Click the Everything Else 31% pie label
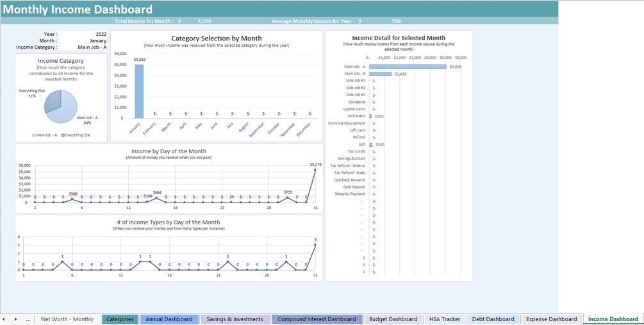The width and height of the screenshot is (644, 325). coord(32,93)
